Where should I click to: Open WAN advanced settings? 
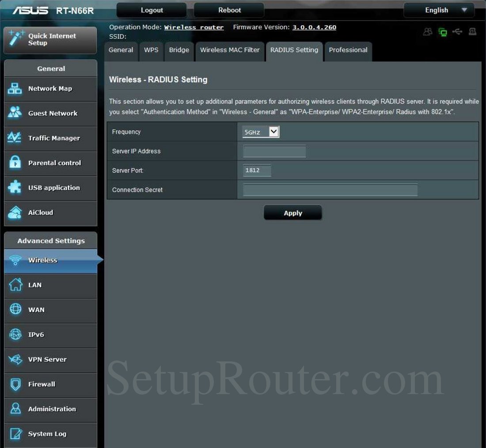[x=50, y=310]
